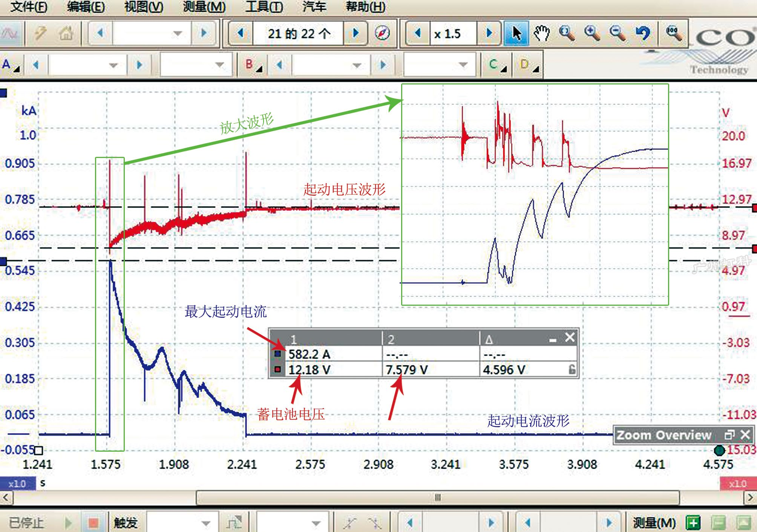Open the 测量(M) menu in menu bar
The width and height of the screenshot is (757, 532).
[x=204, y=7]
